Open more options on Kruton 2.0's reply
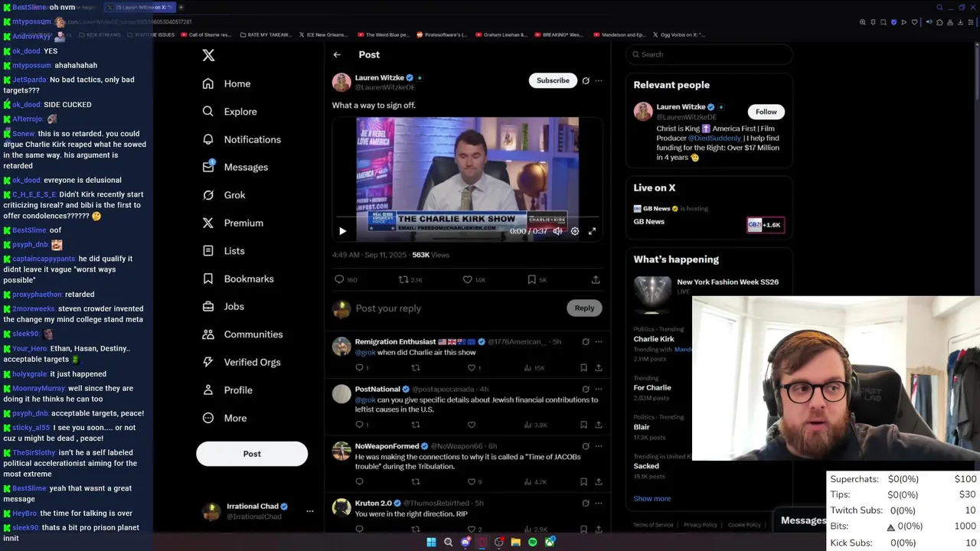This screenshot has width=980, height=551. (599, 503)
